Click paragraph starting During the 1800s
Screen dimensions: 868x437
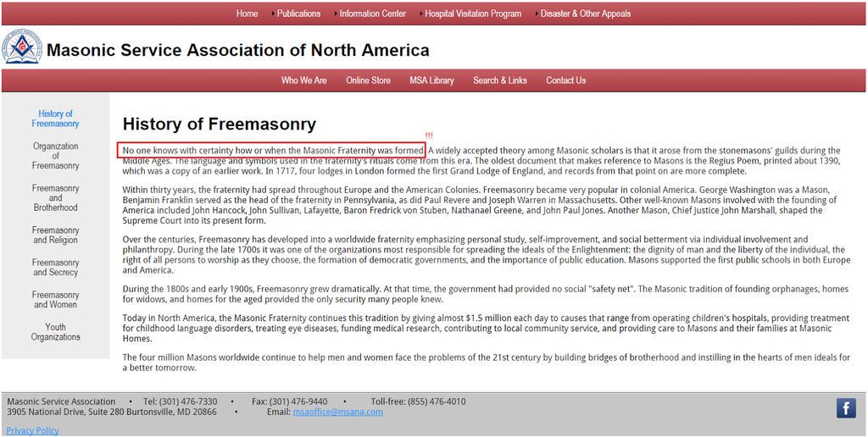pyautogui.click(x=486, y=294)
